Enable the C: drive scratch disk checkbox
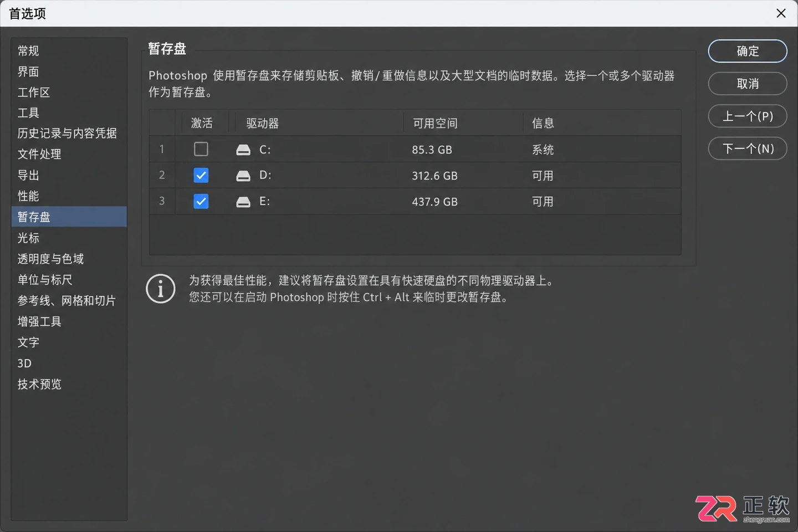This screenshot has width=798, height=532. coord(201,149)
